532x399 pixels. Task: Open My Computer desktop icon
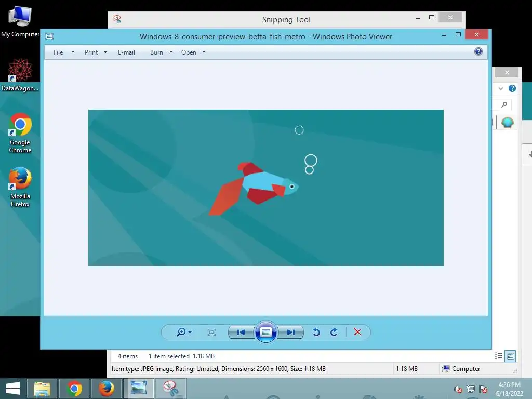[x=20, y=21]
